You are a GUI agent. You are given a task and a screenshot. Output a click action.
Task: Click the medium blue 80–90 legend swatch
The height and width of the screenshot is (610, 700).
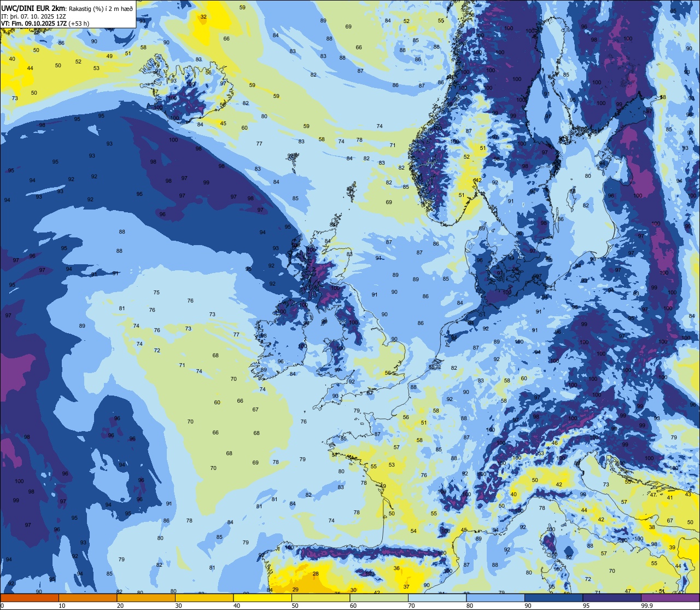(x=495, y=598)
